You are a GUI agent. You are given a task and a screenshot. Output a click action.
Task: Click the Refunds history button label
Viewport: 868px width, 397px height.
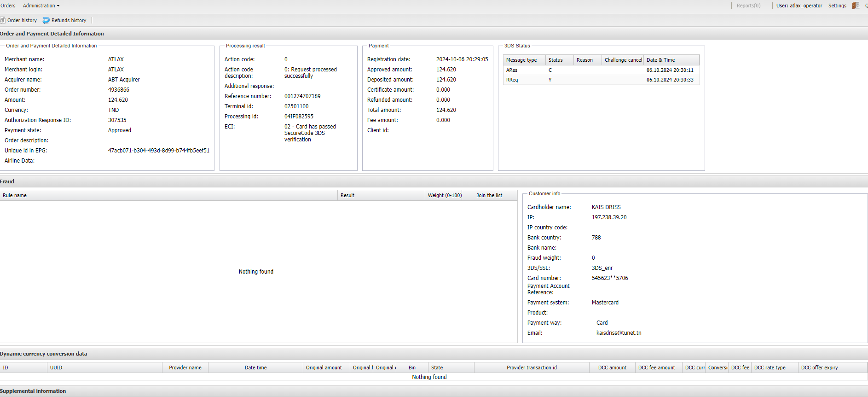click(69, 20)
